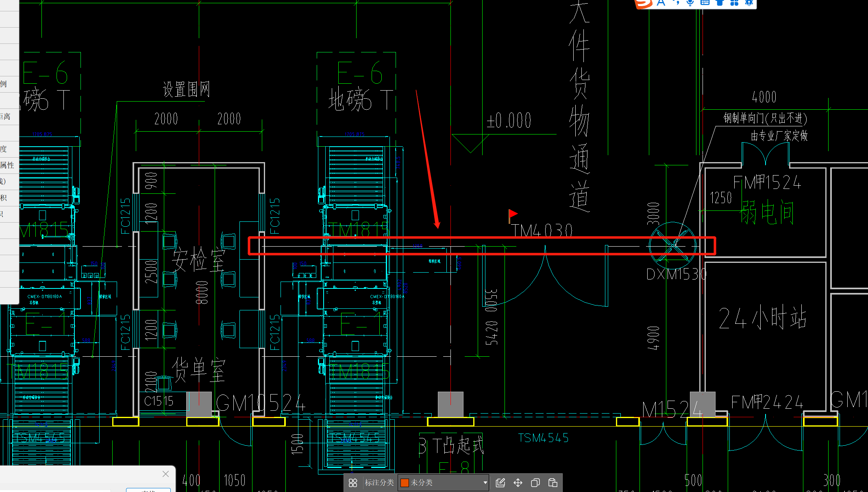This screenshot has height=492, width=868.
Task: Toggle English mode A in IME bar
Action: [x=661, y=3]
